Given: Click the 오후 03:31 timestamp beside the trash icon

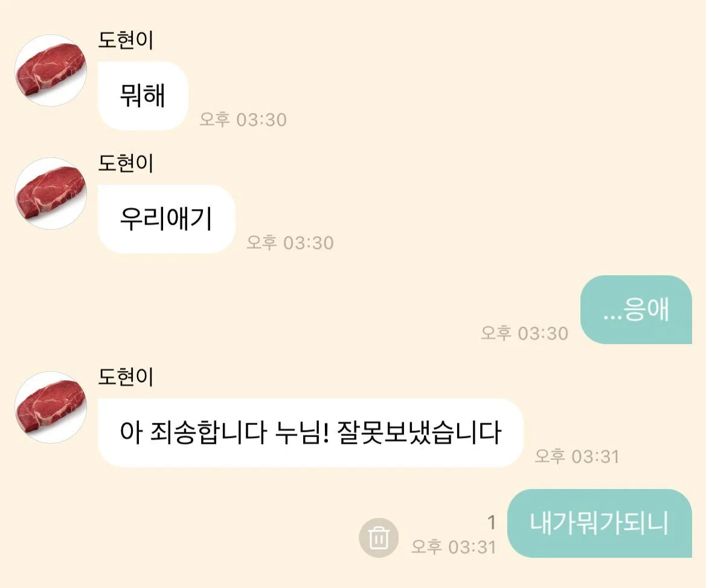Looking at the screenshot, I should pos(454,548).
